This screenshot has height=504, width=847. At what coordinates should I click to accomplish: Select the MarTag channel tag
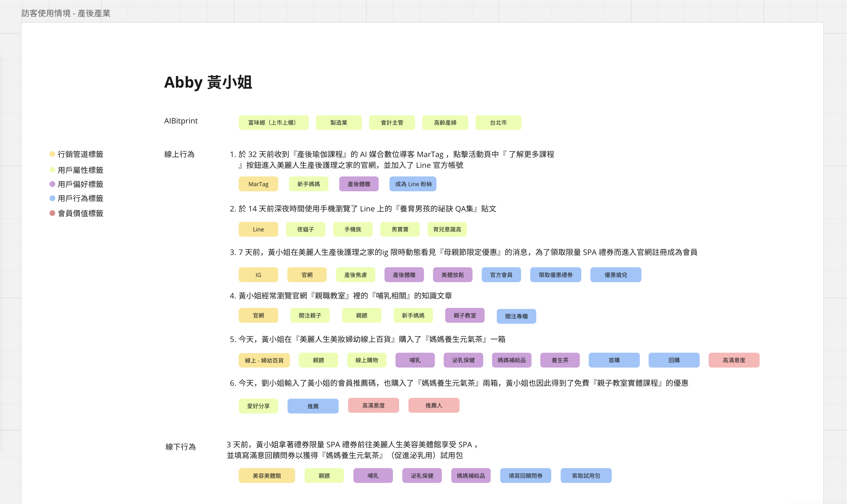(258, 184)
